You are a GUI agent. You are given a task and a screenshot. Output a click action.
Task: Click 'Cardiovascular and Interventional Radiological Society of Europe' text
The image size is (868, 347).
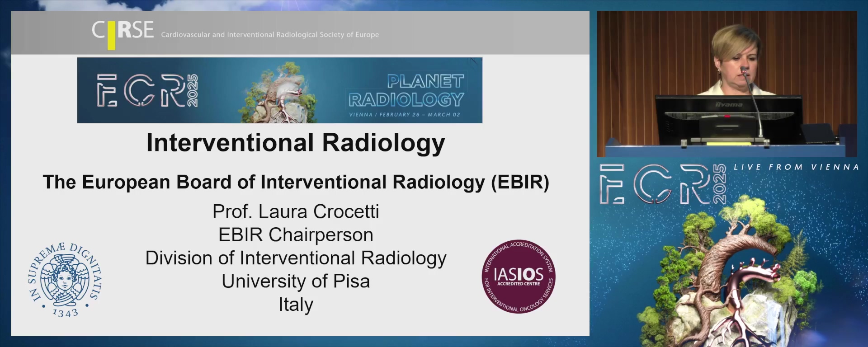click(270, 35)
